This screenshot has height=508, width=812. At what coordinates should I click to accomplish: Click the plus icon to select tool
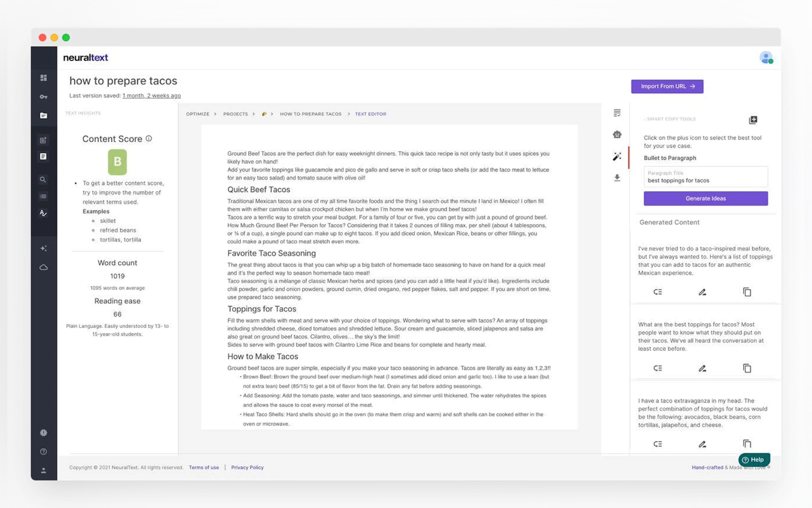click(753, 120)
